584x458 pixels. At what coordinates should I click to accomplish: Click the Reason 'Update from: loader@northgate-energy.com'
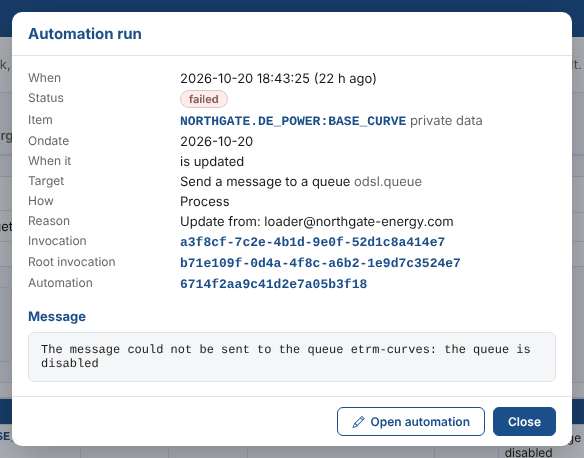pos(317,222)
